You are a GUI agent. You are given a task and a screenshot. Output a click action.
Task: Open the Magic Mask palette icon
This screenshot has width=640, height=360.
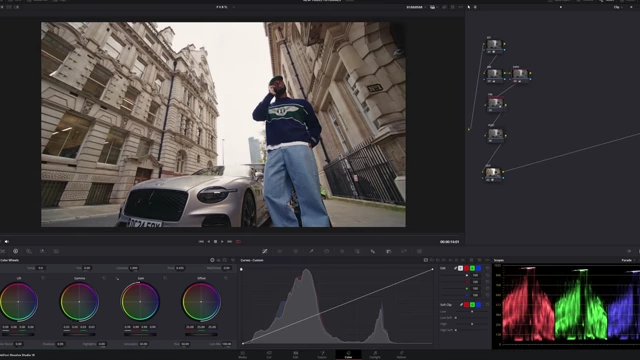click(x=357, y=251)
